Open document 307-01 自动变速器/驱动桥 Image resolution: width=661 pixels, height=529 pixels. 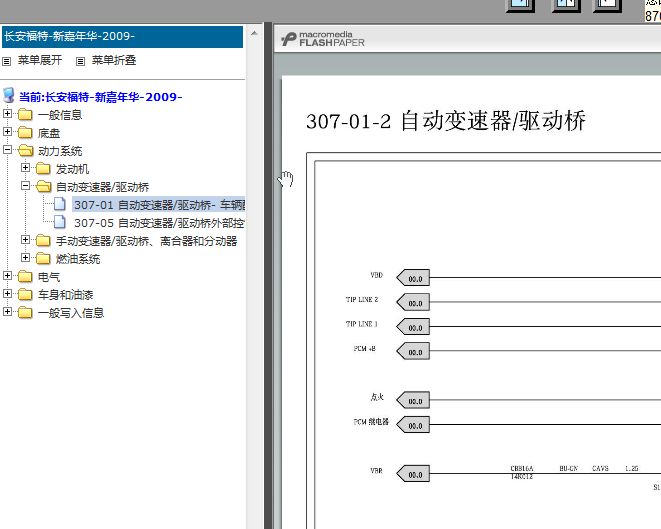point(159,205)
